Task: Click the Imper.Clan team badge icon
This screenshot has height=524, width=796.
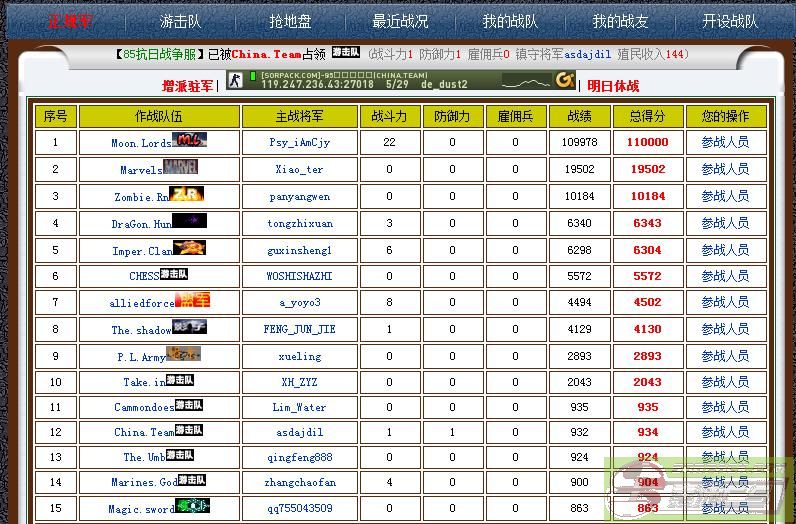Action: [x=189, y=249]
